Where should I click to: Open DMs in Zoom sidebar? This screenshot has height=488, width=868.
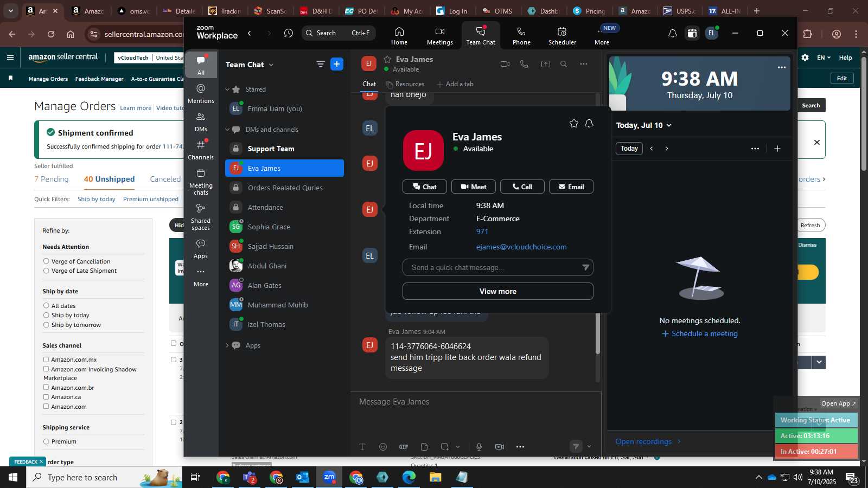pos(201,122)
